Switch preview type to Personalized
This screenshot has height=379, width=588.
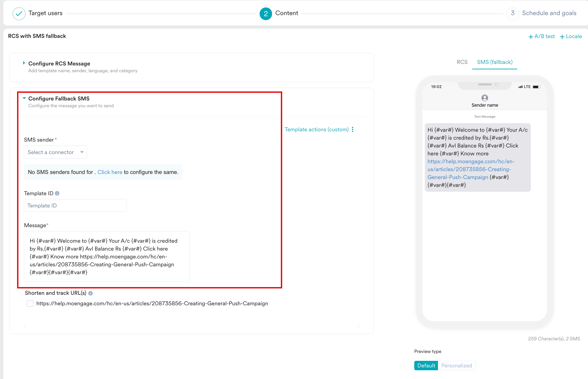tap(457, 365)
